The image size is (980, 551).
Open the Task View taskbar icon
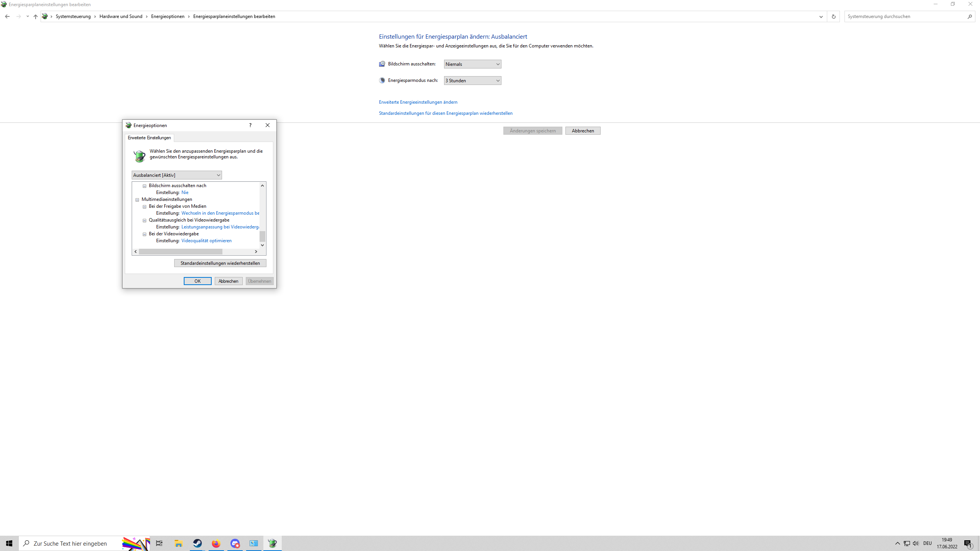pos(159,543)
